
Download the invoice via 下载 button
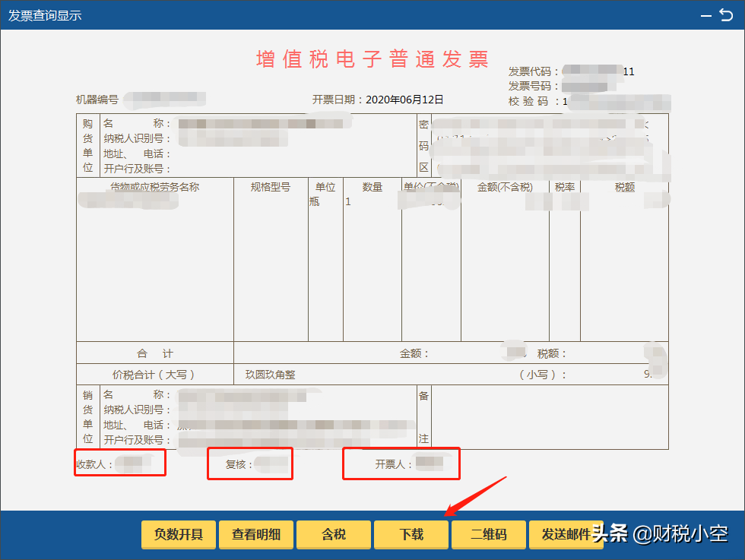(x=411, y=534)
